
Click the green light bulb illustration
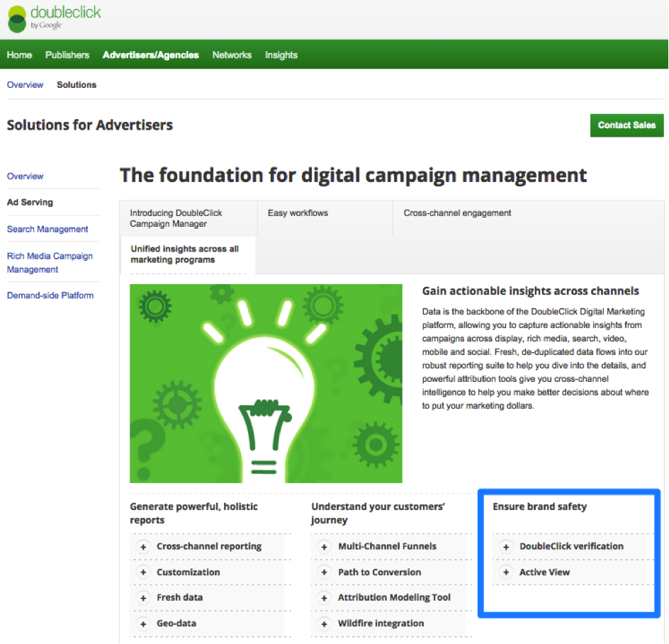pos(266,383)
